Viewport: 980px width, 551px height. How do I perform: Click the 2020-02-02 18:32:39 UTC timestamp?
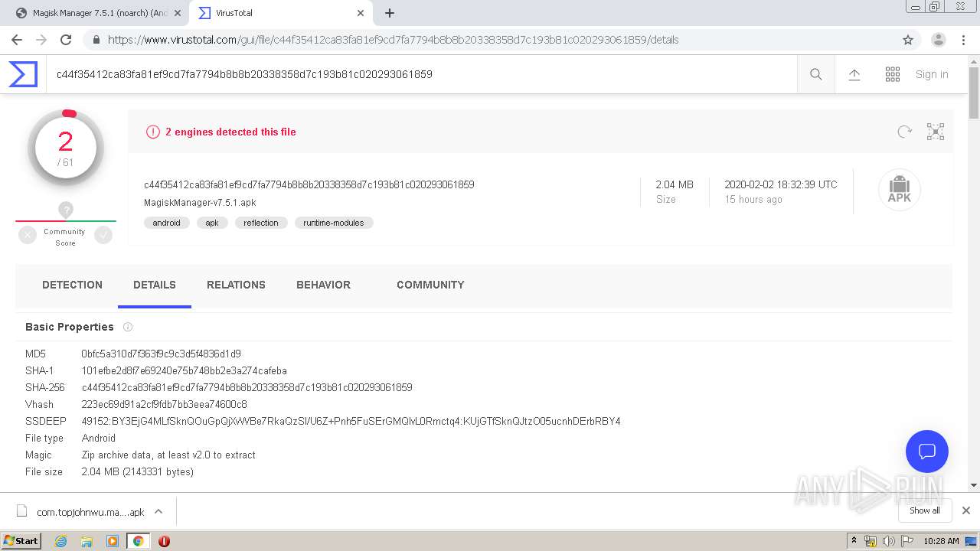(781, 184)
